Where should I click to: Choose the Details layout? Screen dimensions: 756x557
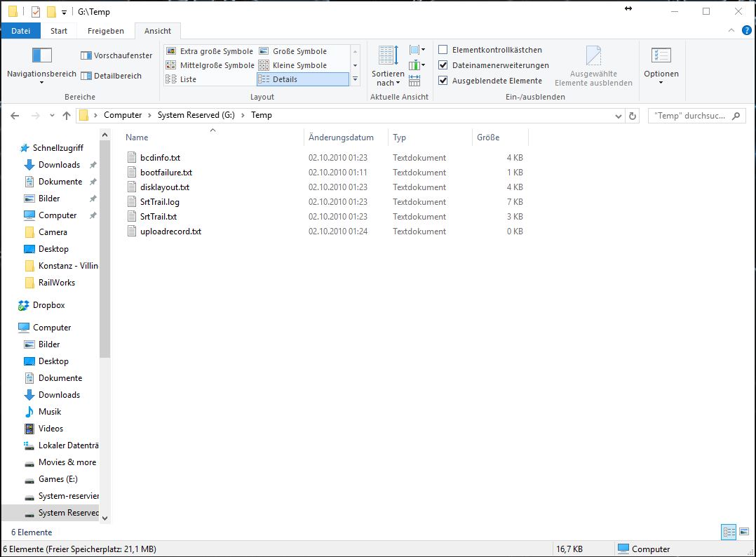click(303, 79)
